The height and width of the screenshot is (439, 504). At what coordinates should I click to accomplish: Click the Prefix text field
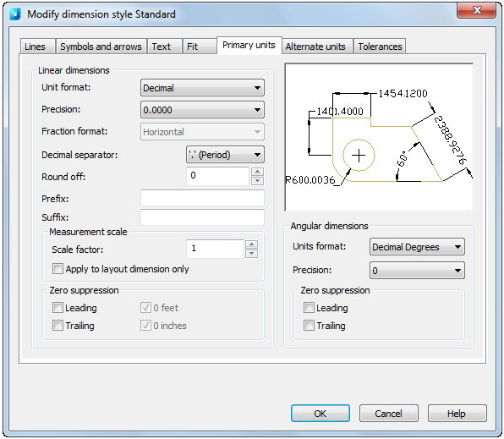point(202,198)
